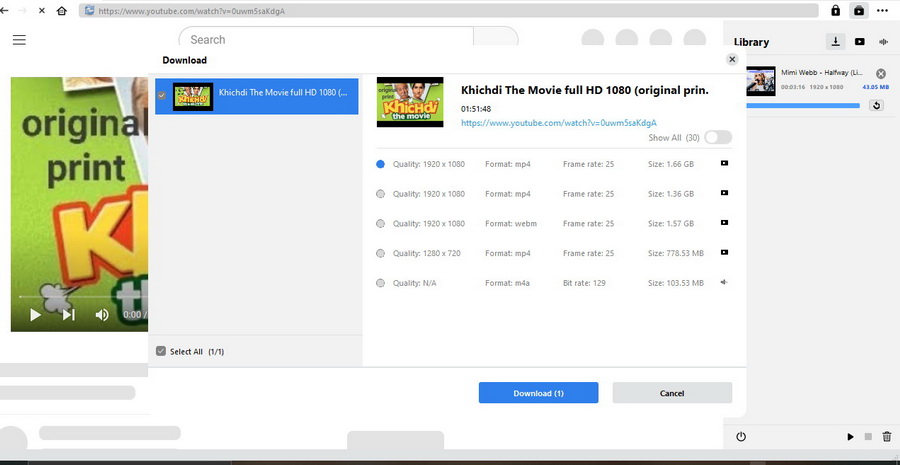This screenshot has width=900, height=465.
Task: Click the browser address bar
Action: click(448, 10)
